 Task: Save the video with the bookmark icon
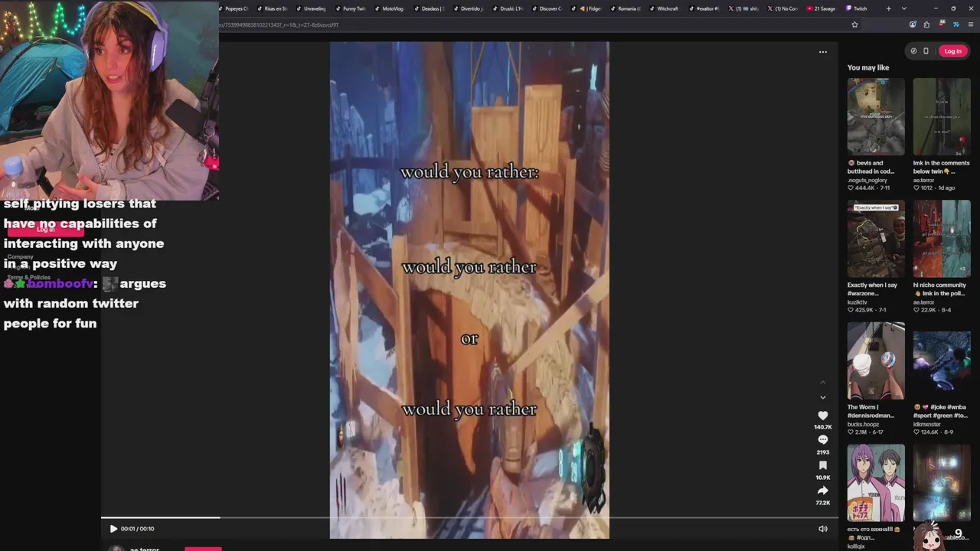pyautogui.click(x=823, y=465)
